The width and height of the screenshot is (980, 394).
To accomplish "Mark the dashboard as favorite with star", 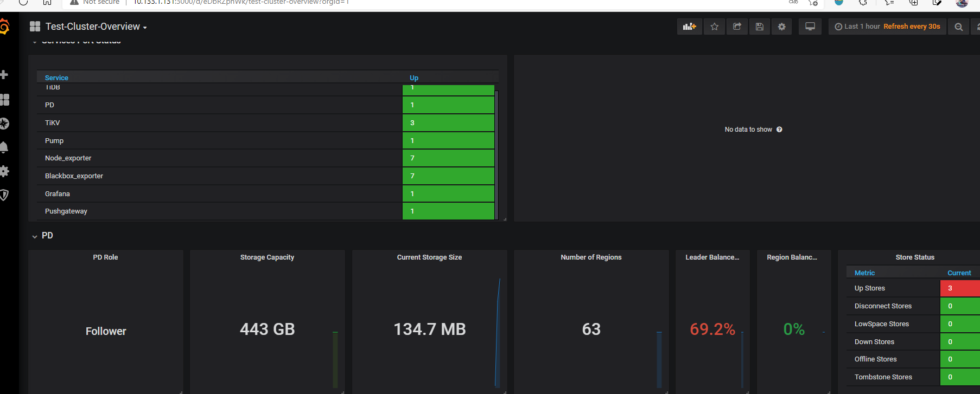I will 715,27.
